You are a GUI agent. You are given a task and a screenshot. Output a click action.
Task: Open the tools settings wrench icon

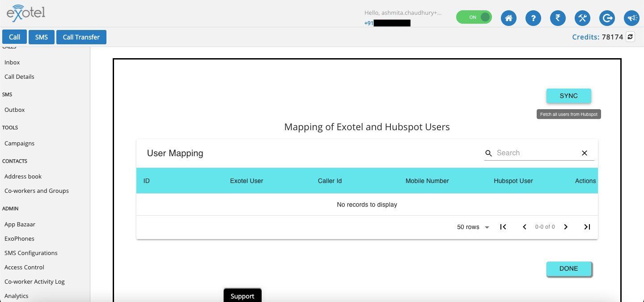(x=582, y=18)
